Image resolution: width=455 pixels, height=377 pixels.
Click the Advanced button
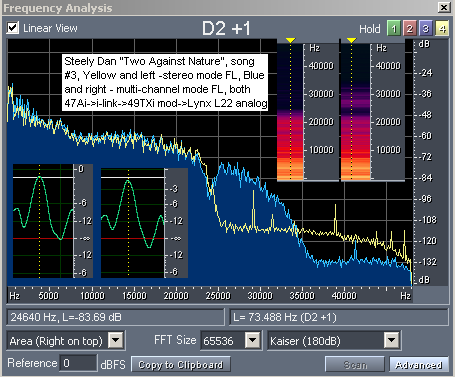[x=419, y=365]
